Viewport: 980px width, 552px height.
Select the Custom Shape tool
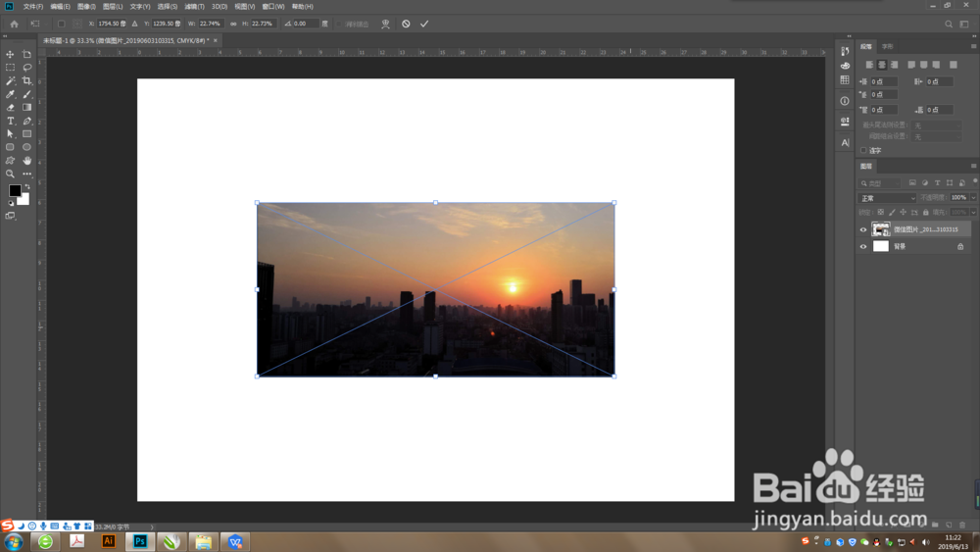tap(10, 161)
